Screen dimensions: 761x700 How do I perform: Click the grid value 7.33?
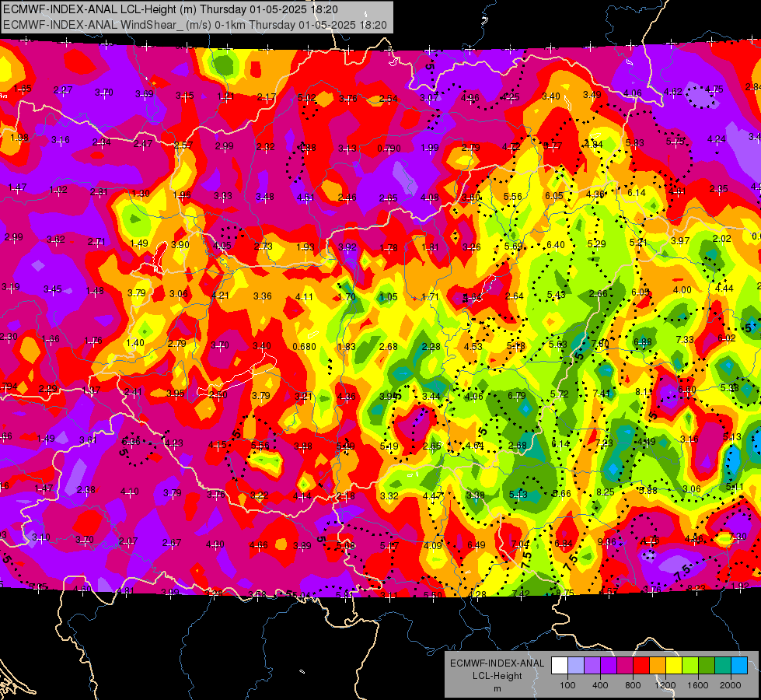tap(685, 340)
